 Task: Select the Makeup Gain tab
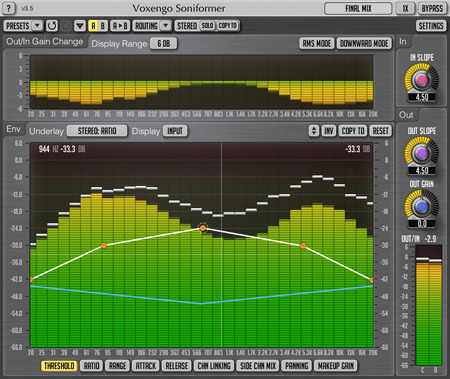pos(336,366)
